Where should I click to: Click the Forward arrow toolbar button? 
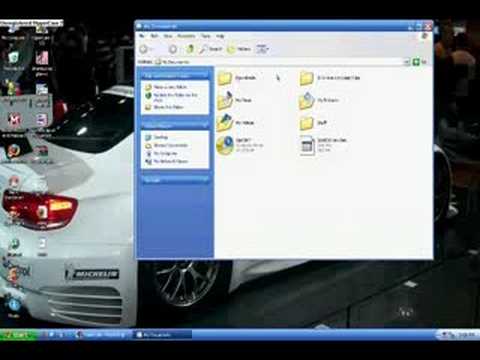click(173, 49)
